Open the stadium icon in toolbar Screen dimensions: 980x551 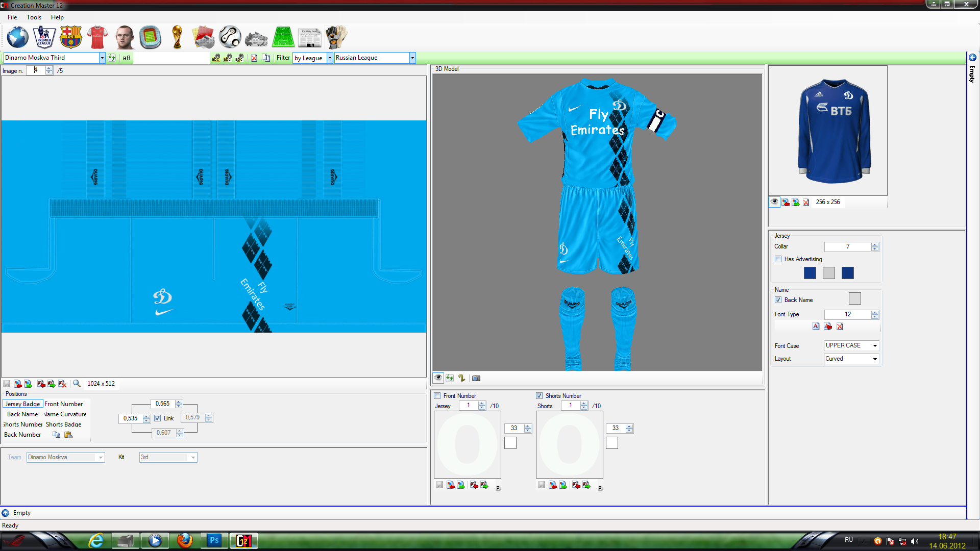coord(151,37)
